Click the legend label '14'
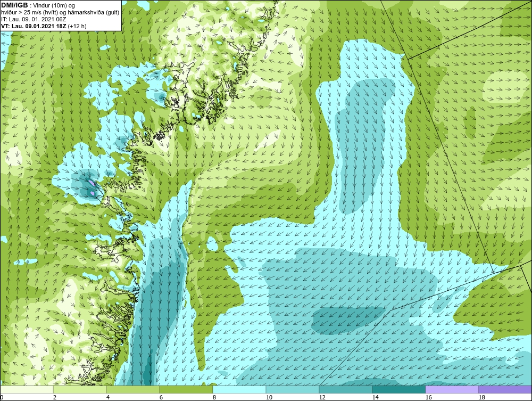This screenshot has width=532, height=401. pos(375,397)
